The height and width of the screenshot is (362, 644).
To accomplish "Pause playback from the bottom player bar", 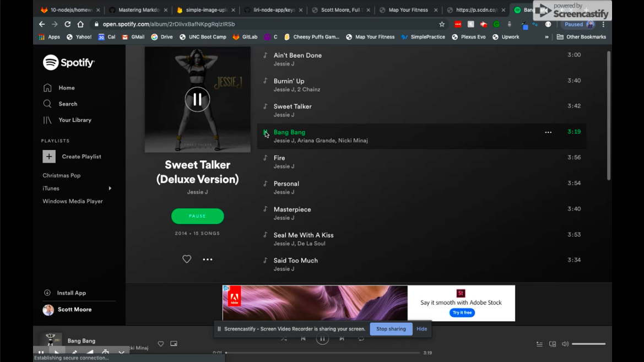I will coord(322,338).
